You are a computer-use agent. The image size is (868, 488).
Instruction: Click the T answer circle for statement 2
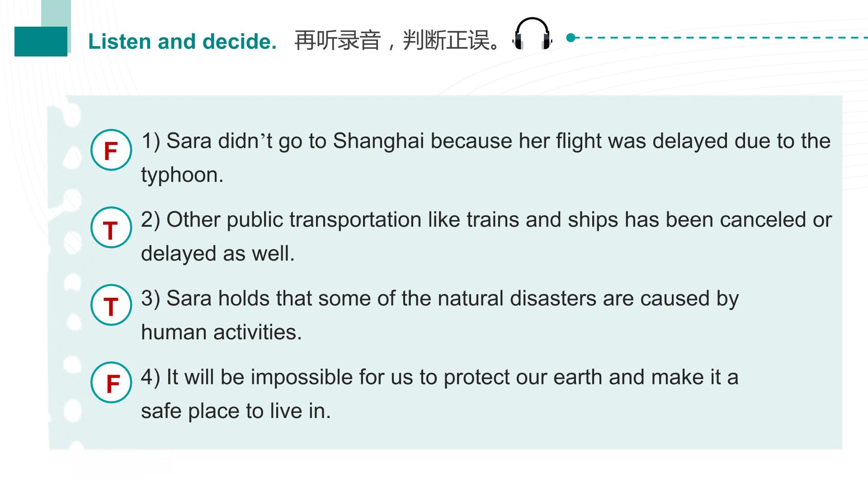(x=111, y=227)
